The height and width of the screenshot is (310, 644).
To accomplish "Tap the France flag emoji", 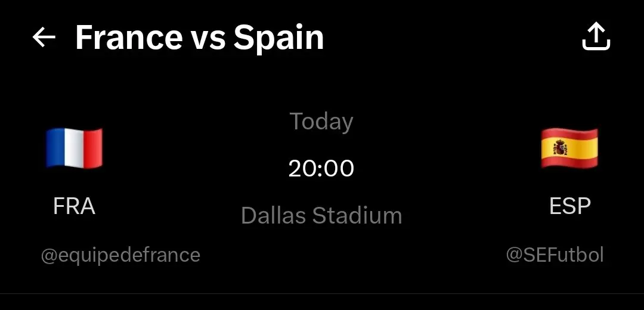I will tap(74, 148).
